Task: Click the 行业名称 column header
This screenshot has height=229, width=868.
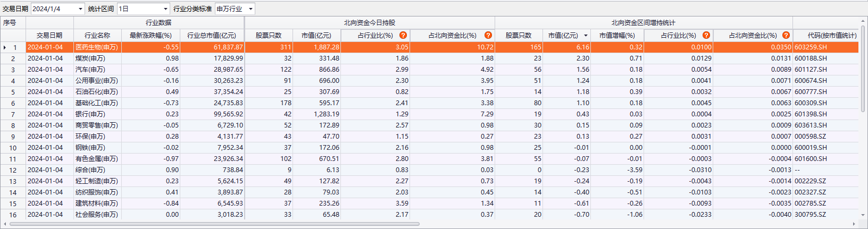Action: pos(97,35)
